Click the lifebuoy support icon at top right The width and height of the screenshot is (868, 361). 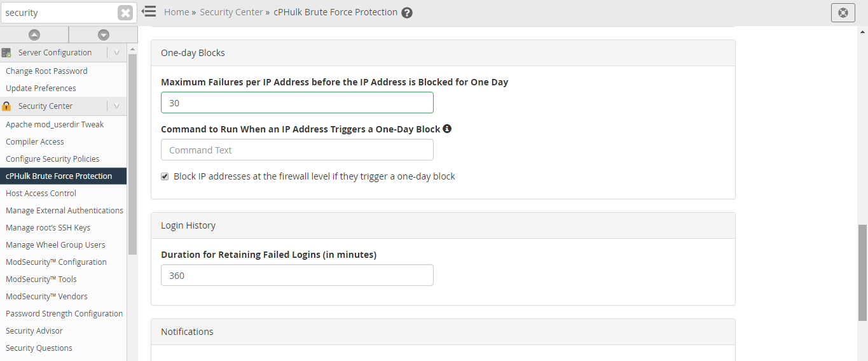tap(843, 12)
